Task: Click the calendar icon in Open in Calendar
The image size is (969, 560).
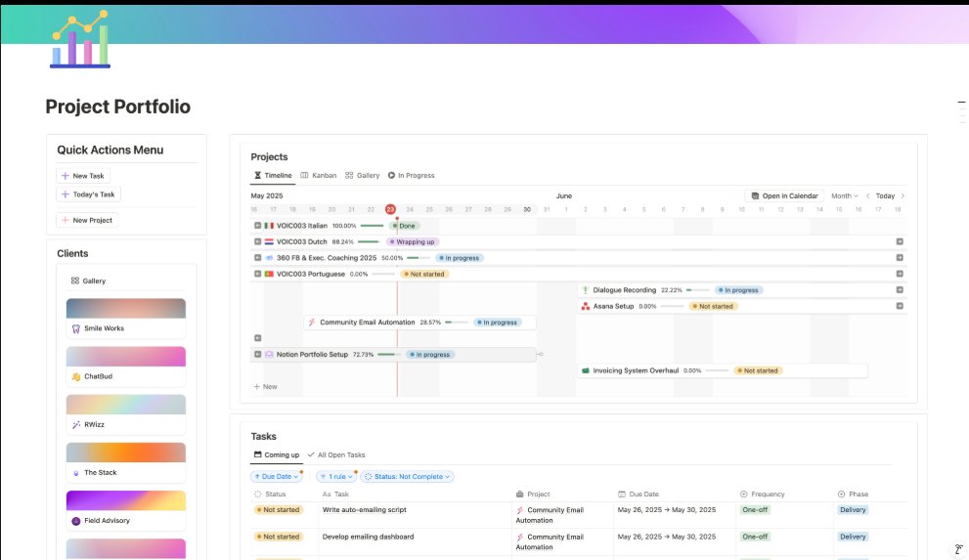Action: pos(755,195)
